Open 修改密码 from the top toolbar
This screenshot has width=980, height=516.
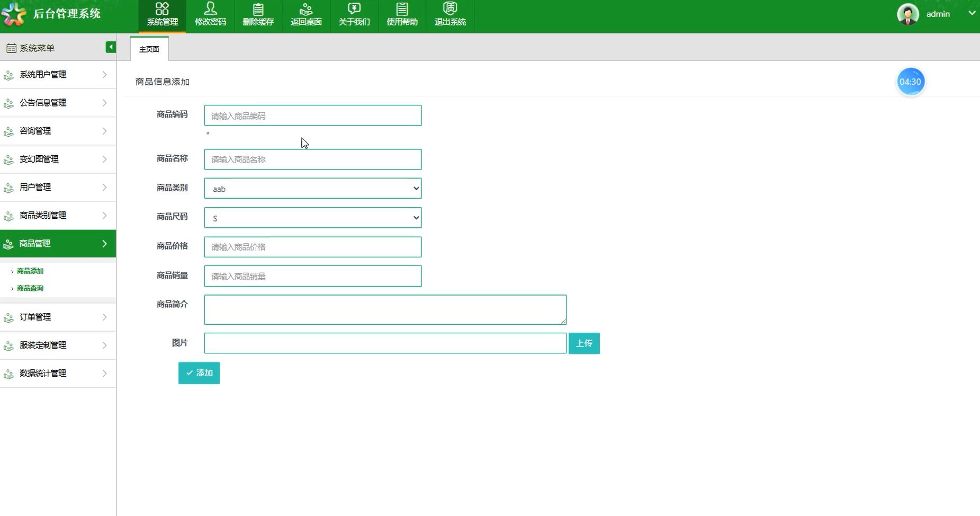pyautogui.click(x=210, y=9)
